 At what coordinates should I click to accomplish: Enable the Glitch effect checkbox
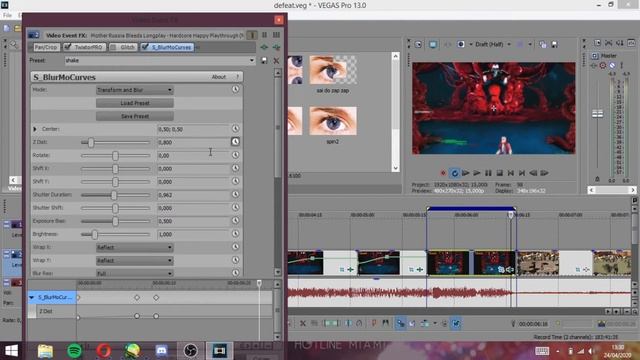(x=113, y=47)
